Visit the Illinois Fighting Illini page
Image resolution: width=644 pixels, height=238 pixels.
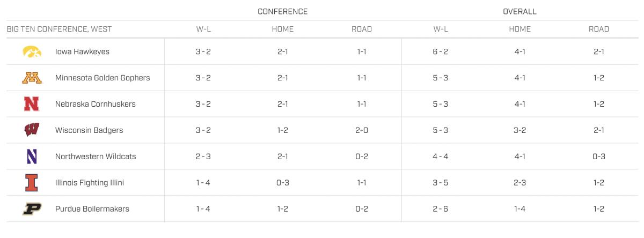[x=90, y=183]
